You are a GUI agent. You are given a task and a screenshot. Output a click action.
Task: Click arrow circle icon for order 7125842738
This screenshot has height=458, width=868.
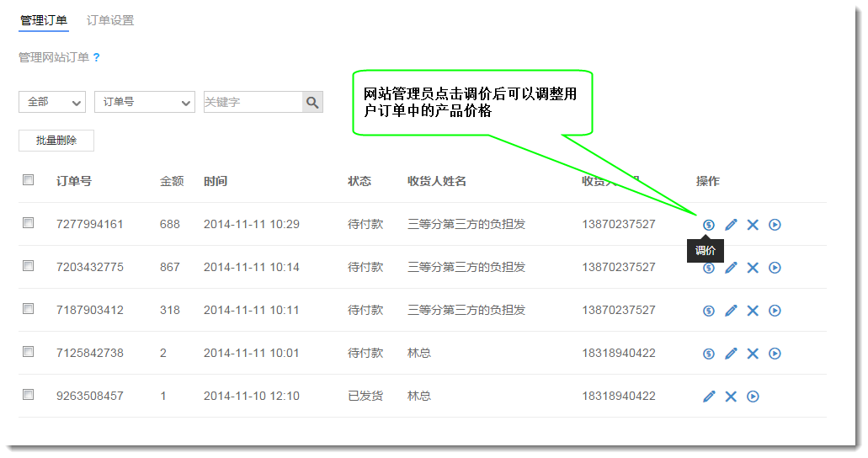click(775, 354)
